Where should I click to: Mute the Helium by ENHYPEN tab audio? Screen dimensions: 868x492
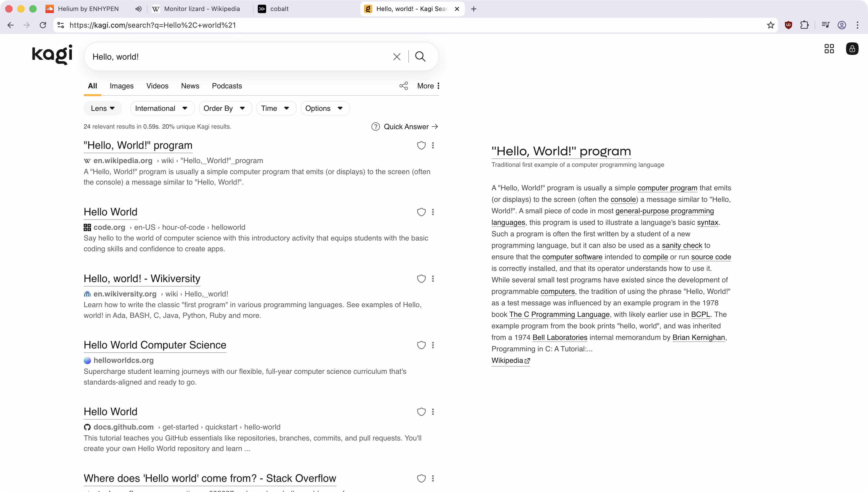coord(138,9)
